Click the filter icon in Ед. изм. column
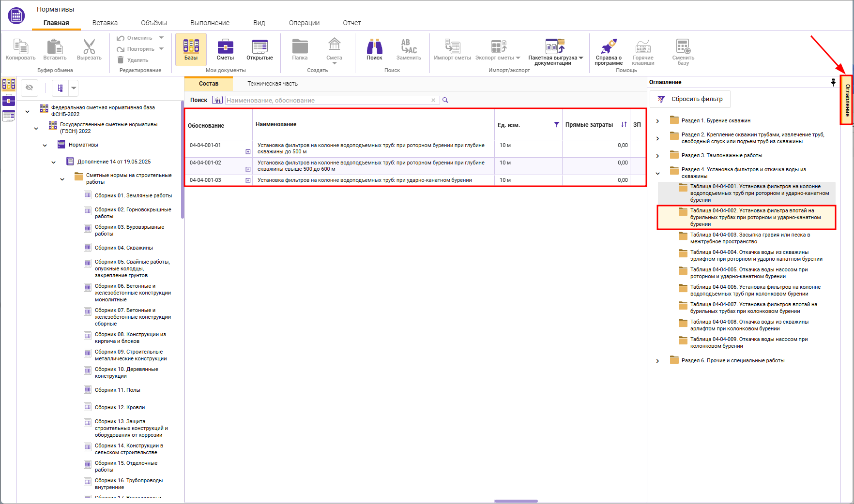The image size is (854, 504). (x=556, y=125)
